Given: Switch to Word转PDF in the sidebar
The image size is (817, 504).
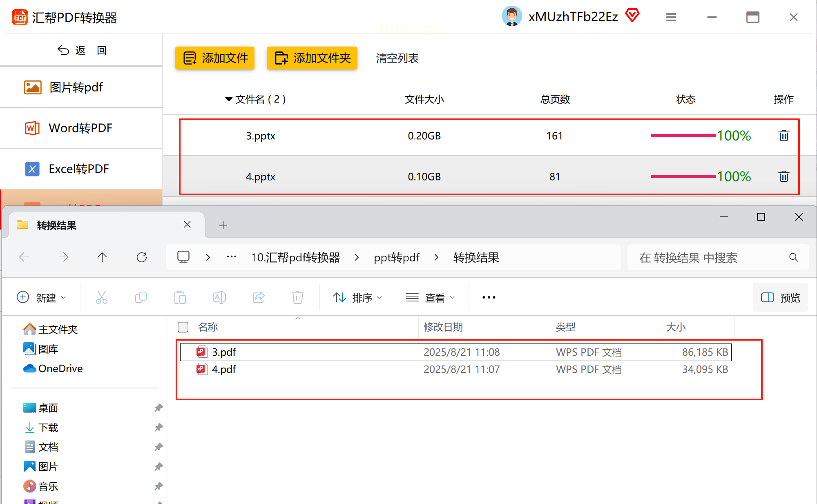Looking at the screenshot, I should click(80, 128).
